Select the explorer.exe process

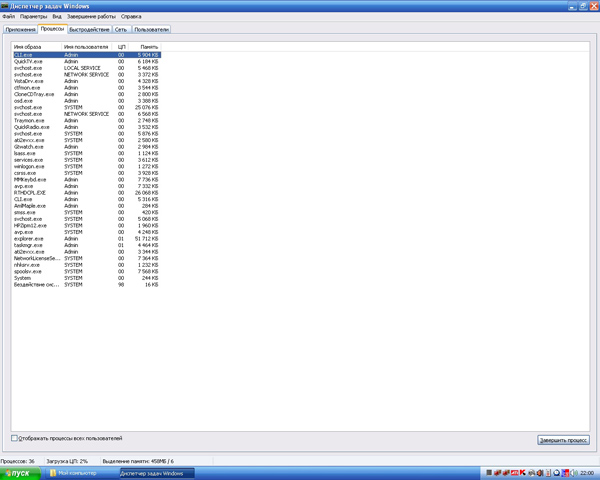pos(86,238)
